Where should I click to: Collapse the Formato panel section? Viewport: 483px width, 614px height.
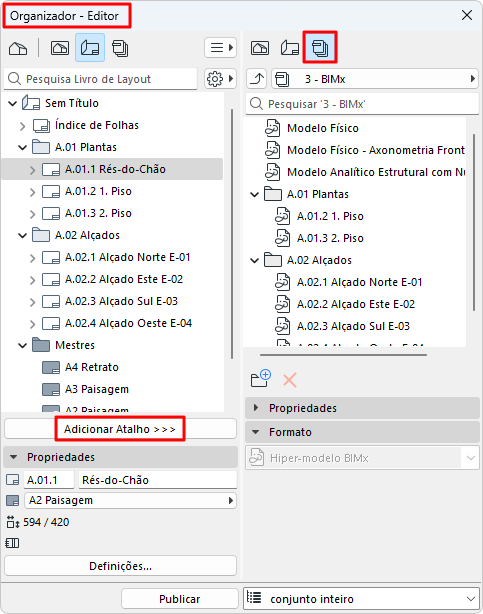coord(256,432)
